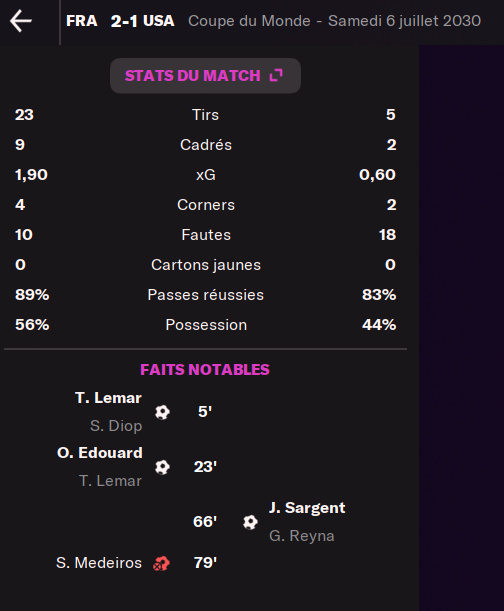Viewport: 504px width, 611px height.
Task: Click the red missed penalty icon for S. Medeiros
Action: point(161,563)
